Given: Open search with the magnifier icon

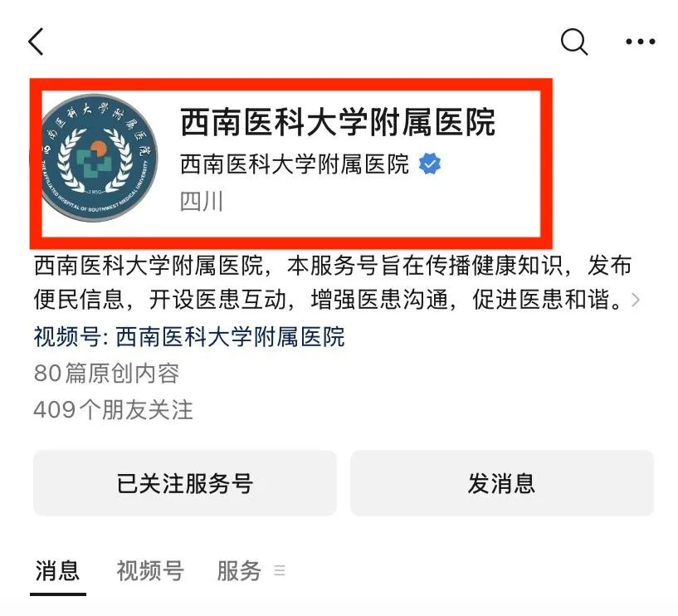Looking at the screenshot, I should tap(574, 42).
